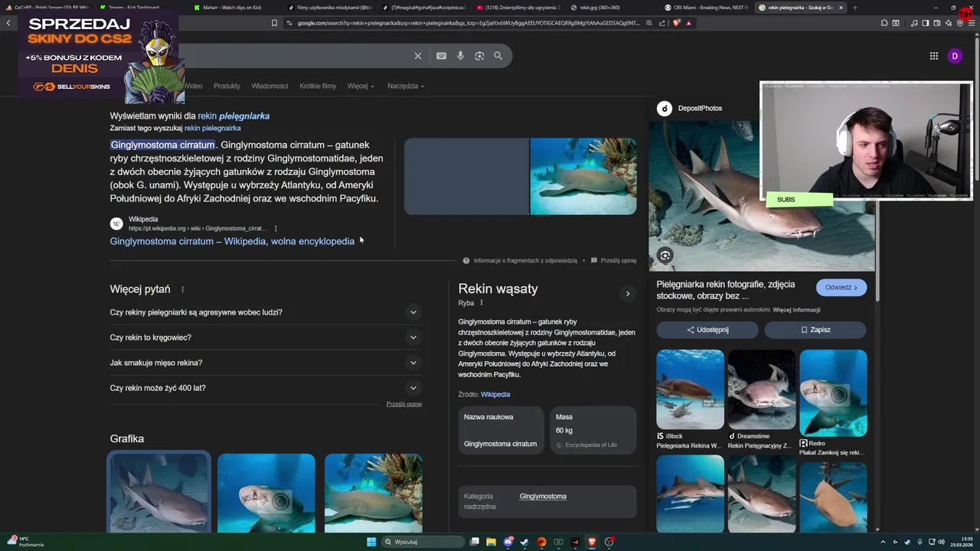The height and width of the screenshot is (551, 980).
Task: Open the Google apps grid
Action: pos(934,56)
